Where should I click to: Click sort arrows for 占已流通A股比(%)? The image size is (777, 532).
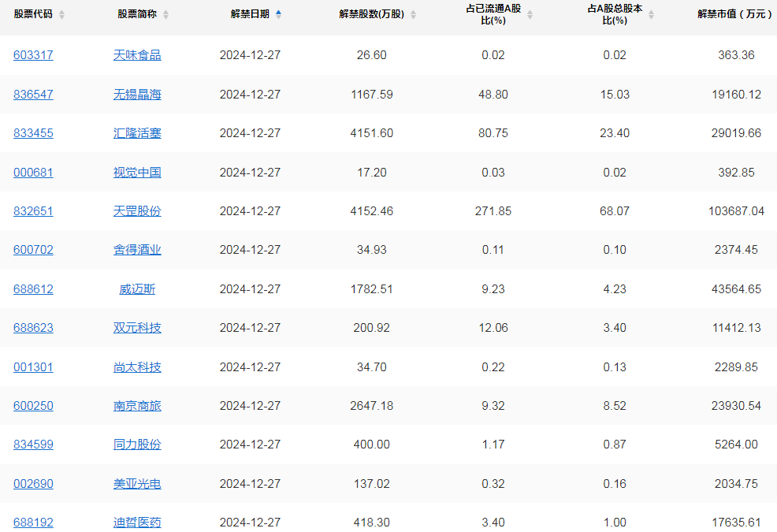[530, 15]
